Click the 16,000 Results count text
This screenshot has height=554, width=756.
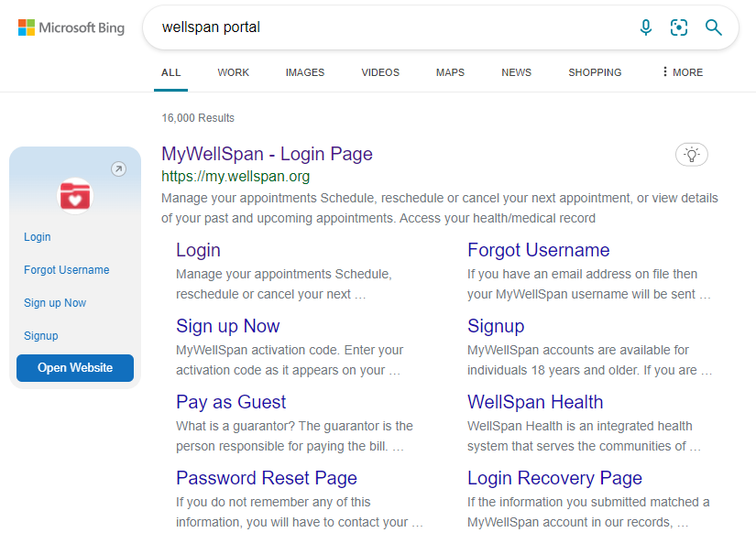[198, 118]
